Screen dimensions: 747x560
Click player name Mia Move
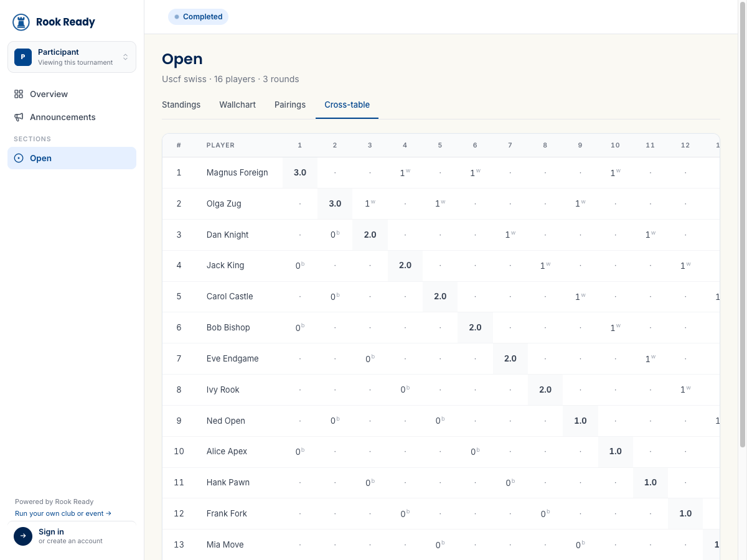point(225,544)
